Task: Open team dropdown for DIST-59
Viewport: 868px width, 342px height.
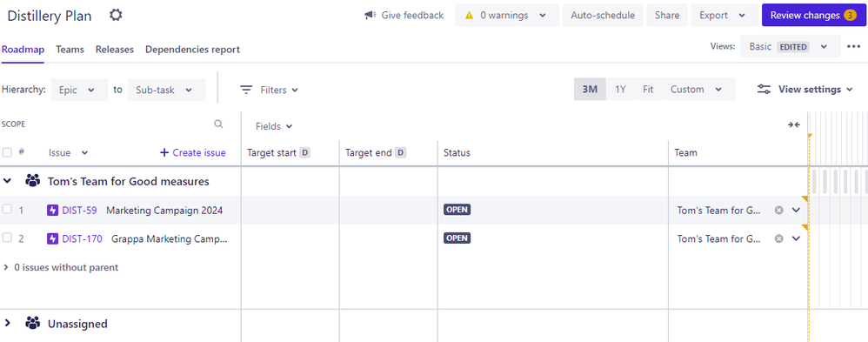Action: tap(796, 210)
